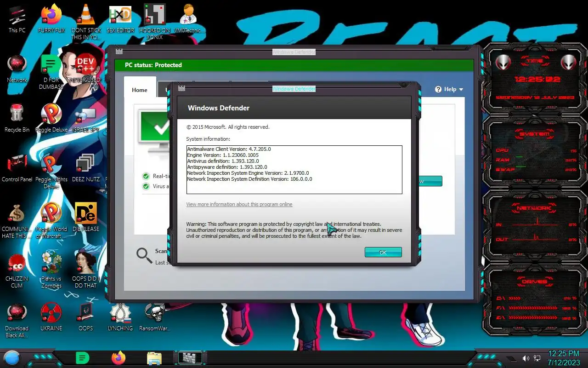588x368 pixels.
Task: Select the Home tab in Windows Defender
Action: pyautogui.click(x=140, y=90)
